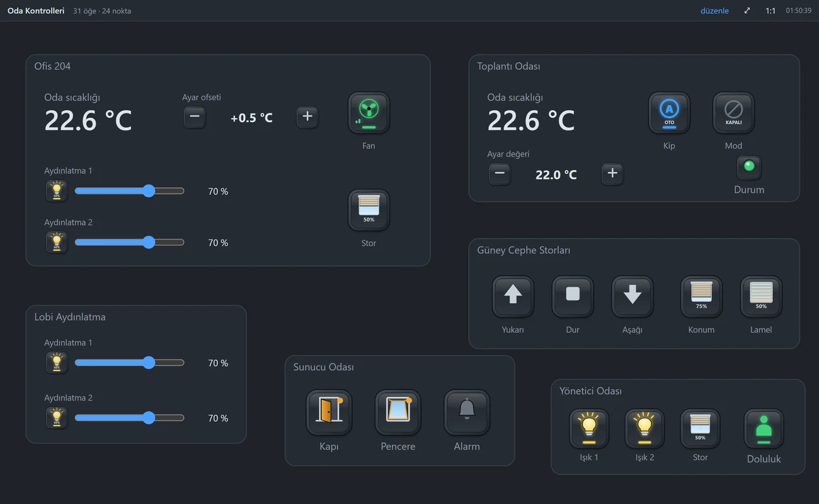Toggle Aydınlatma 1 bulb icon in Ofis 204
Screen dimensions: 819x504
point(57,191)
